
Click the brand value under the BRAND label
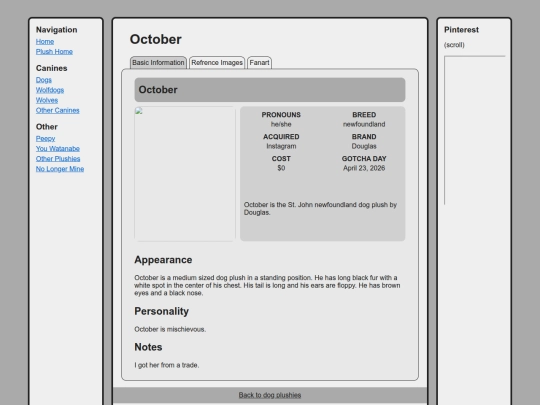pyautogui.click(x=364, y=146)
